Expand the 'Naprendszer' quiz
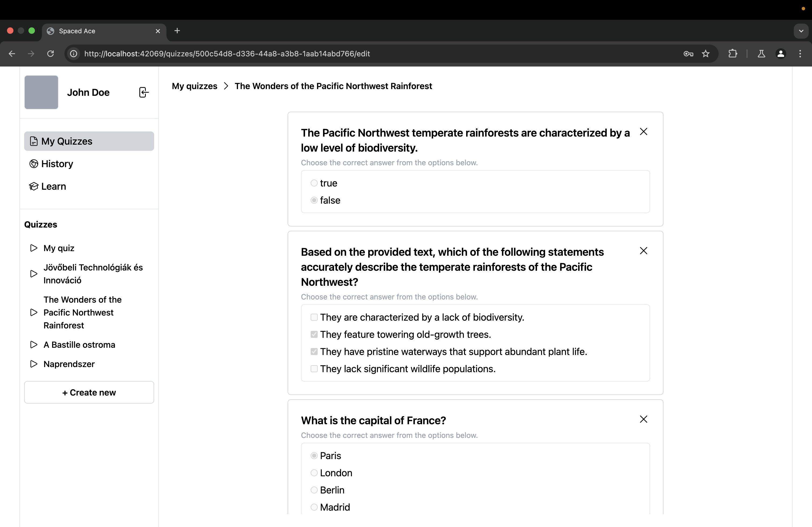Image resolution: width=812 pixels, height=527 pixels. pyautogui.click(x=33, y=364)
